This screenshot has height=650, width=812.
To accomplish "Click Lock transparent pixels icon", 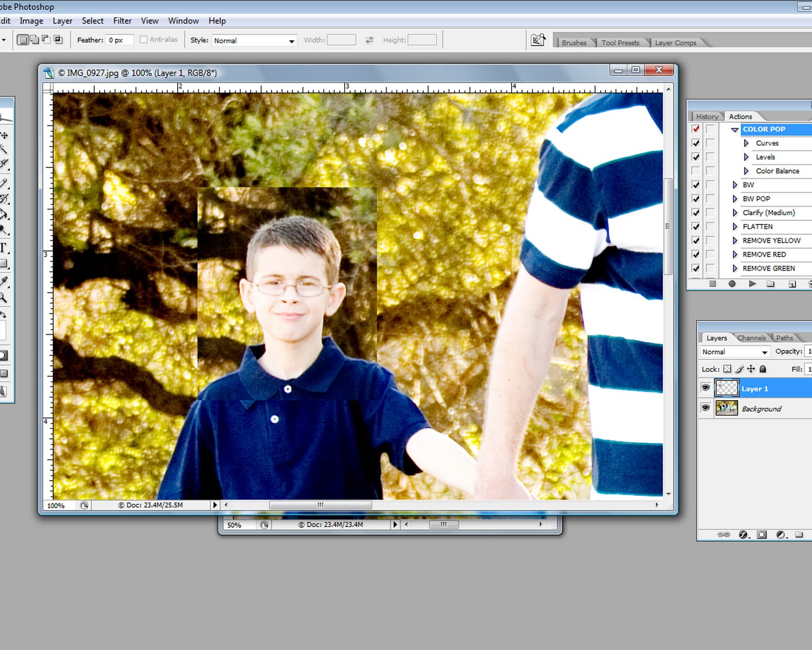I will point(727,369).
